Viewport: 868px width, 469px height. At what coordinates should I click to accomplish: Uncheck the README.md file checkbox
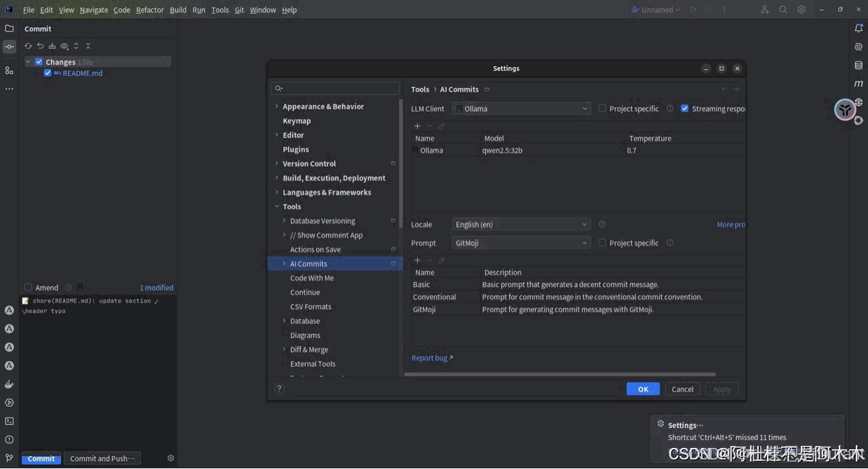pos(47,73)
